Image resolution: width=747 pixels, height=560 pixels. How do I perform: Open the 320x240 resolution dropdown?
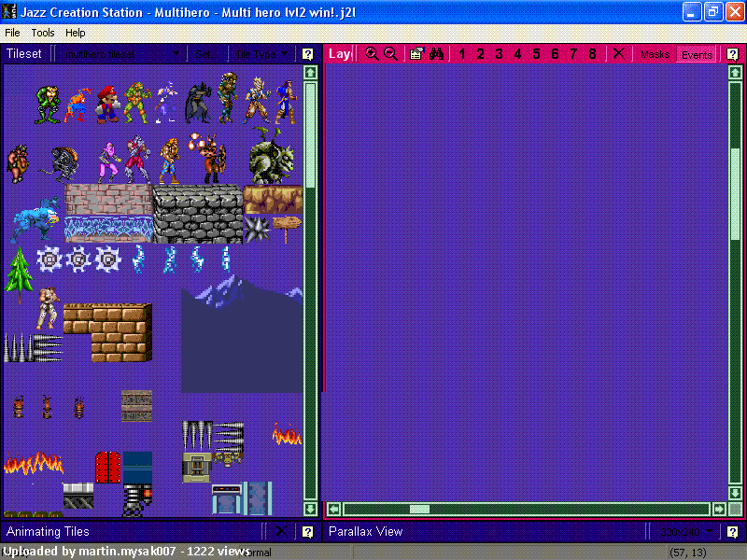pos(686,531)
